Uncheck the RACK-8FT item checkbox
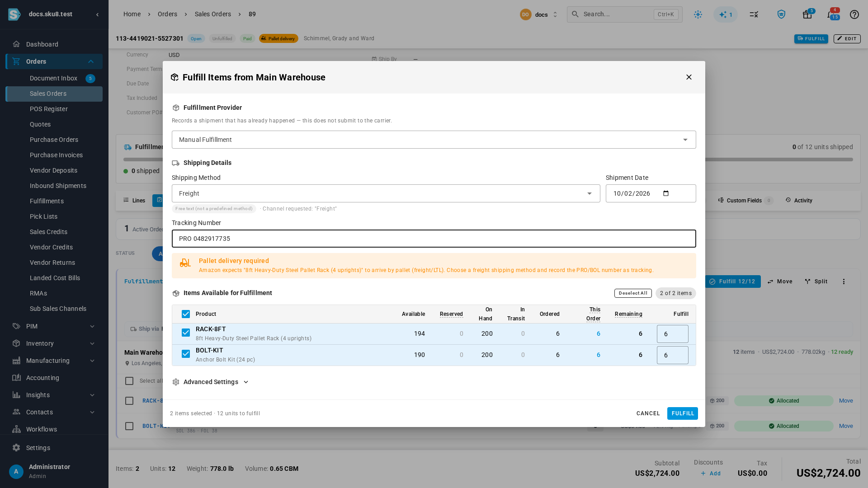 (x=186, y=333)
